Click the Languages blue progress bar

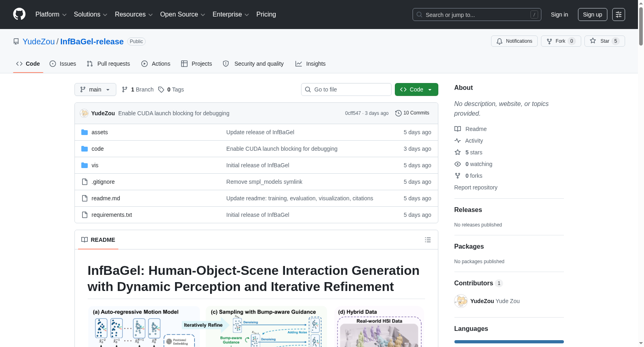coord(509,342)
